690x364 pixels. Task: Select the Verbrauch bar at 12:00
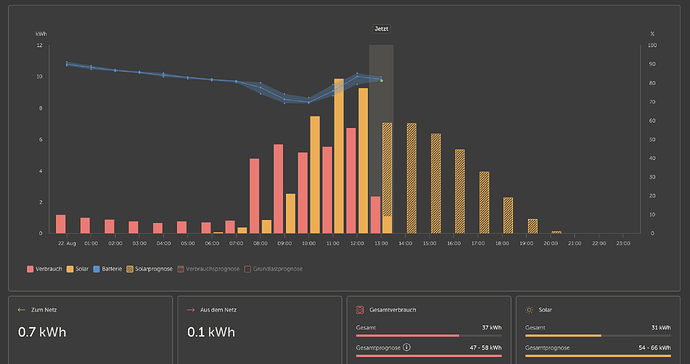click(x=351, y=180)
